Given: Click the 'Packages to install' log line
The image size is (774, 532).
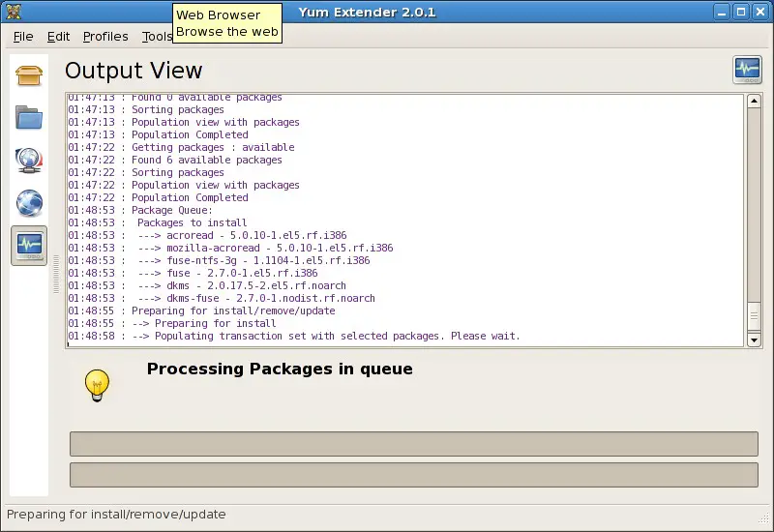Looking at the screenshot, I should click(158, 222).
